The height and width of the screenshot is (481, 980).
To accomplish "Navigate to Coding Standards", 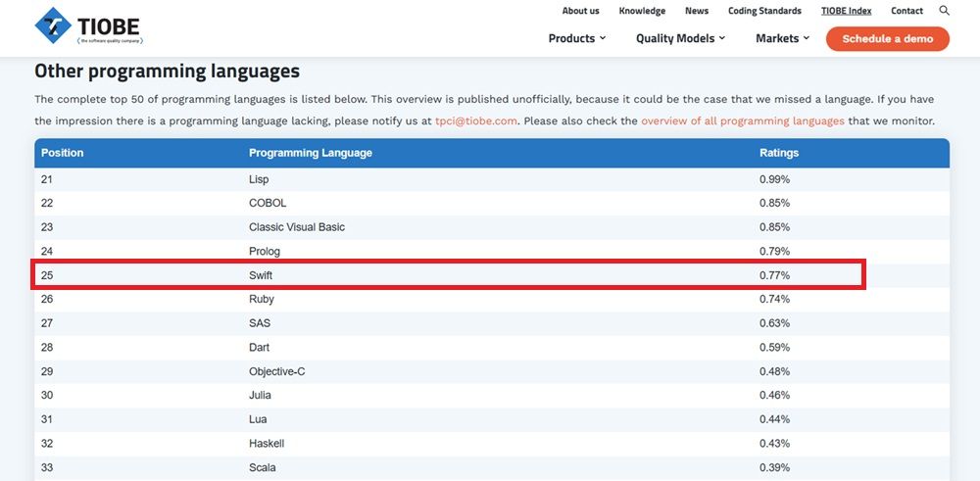I will 764,11.
